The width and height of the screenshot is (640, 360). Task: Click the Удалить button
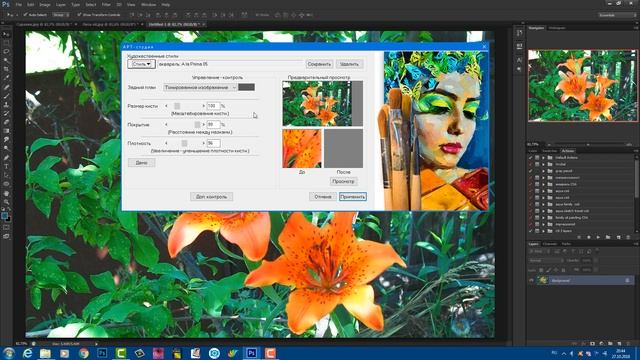click(x=349, y=64)
